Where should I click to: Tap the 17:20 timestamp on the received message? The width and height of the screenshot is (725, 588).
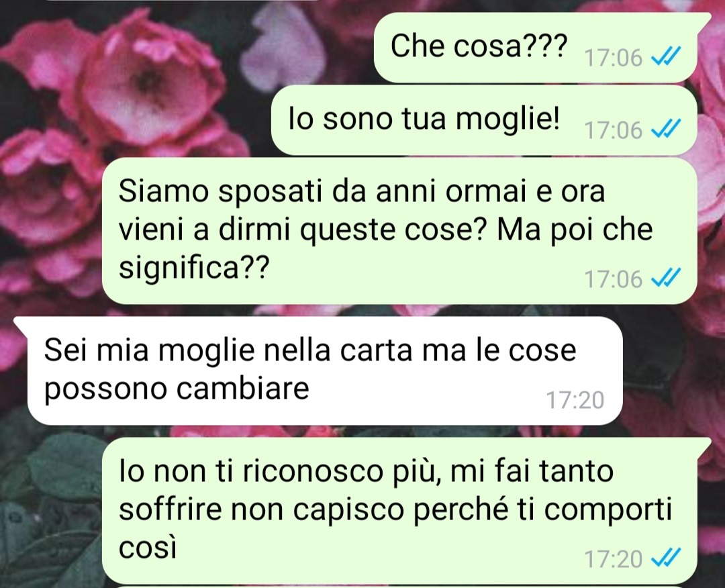[x=575, y=400]
